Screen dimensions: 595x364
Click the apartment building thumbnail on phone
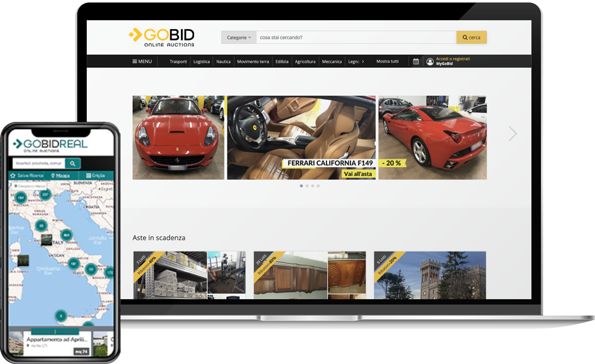point(16,344)
